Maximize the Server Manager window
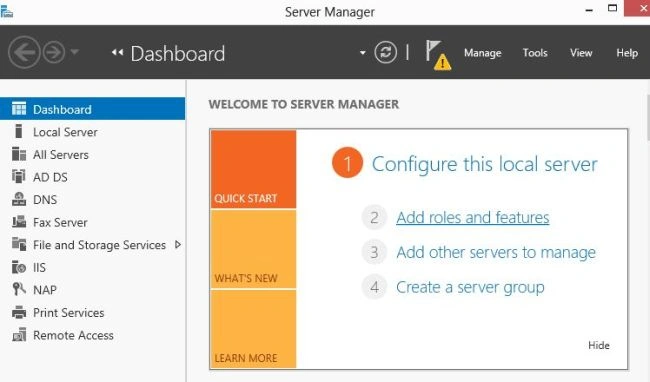This screenshot has height=382, width=650. [612, 8]
